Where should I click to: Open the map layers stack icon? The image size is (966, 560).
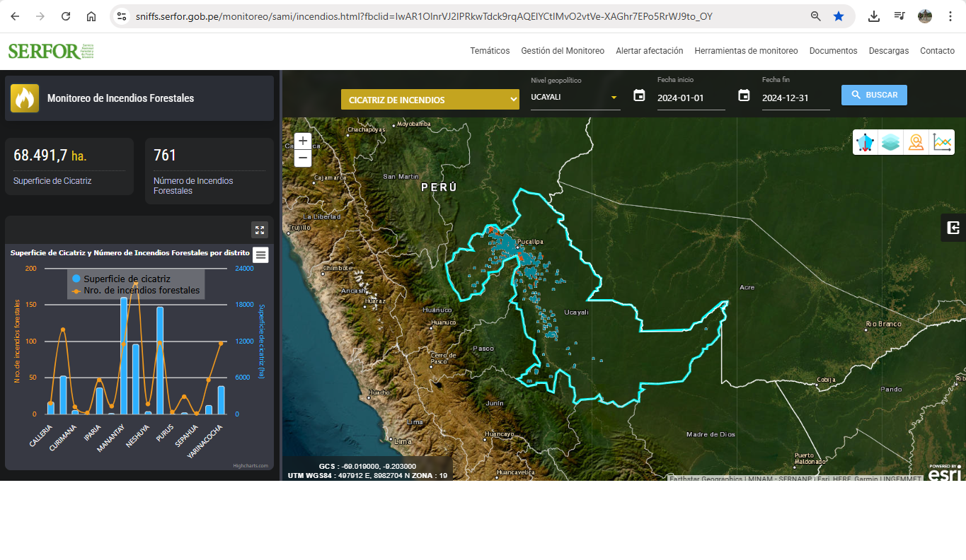coord(890,142)
